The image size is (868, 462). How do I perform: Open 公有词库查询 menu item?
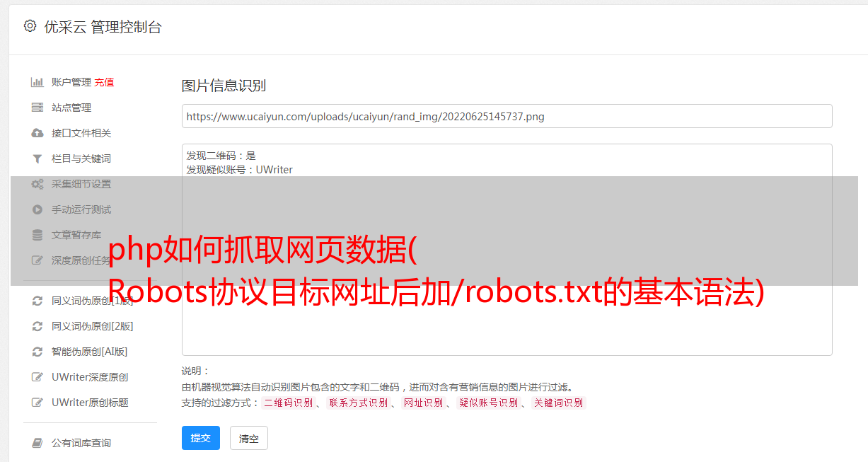click(81, 443)
